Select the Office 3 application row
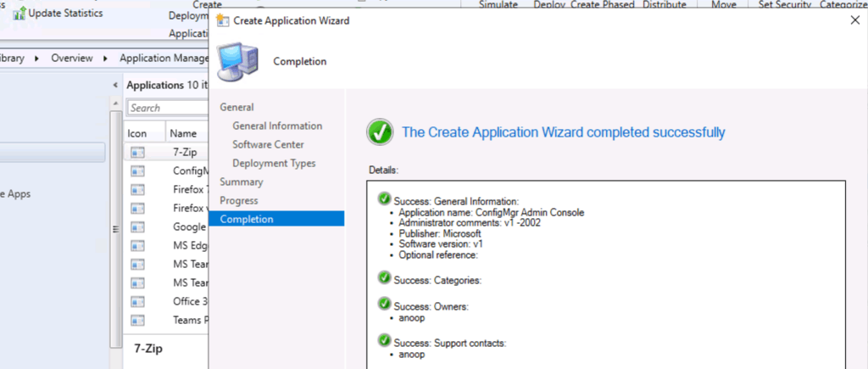868x369 pixels. (166, 302)
